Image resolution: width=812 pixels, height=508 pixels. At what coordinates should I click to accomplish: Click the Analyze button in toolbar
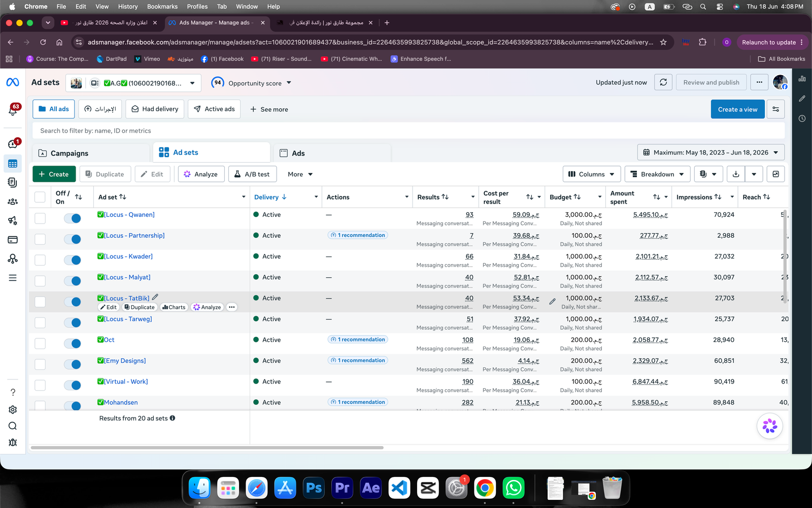pyautogui.click(x=201, y=174)
